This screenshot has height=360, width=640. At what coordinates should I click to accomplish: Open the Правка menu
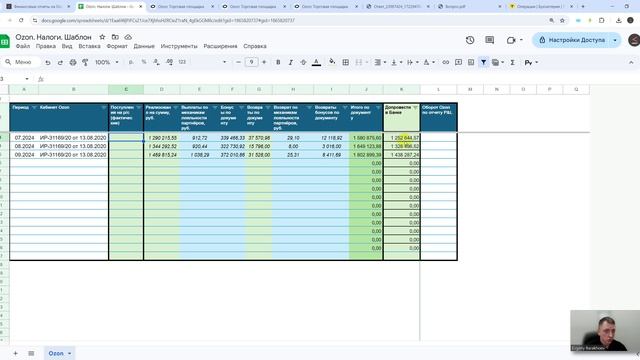(46, 46)
